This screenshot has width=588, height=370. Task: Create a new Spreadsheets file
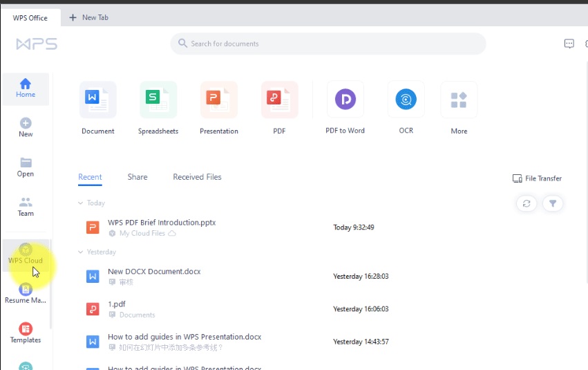[158, 108]
